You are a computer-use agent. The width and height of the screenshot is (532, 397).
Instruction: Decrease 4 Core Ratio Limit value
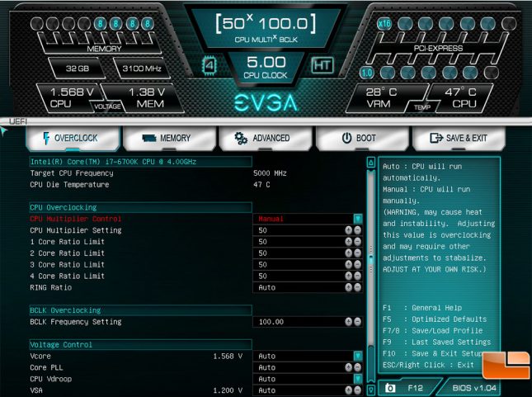(357, 276)
